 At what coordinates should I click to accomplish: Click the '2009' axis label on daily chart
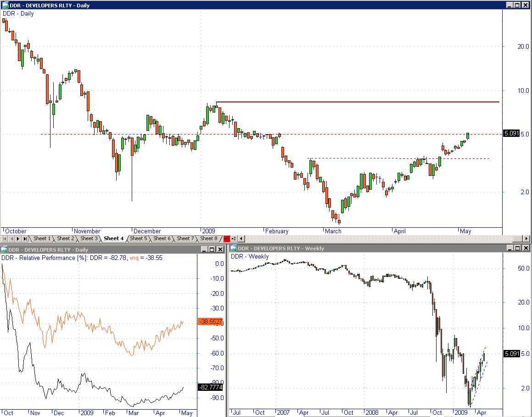pos(208,231)
